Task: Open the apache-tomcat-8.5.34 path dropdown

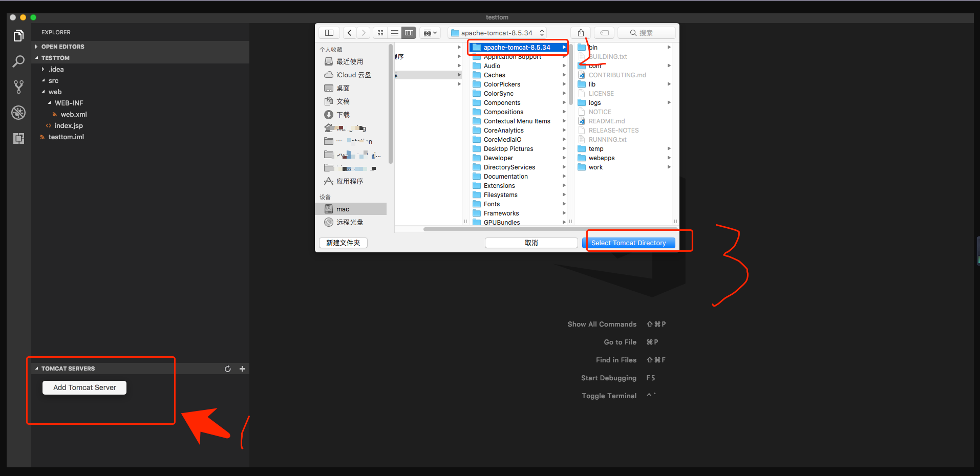Action: [x=542, y=32]
